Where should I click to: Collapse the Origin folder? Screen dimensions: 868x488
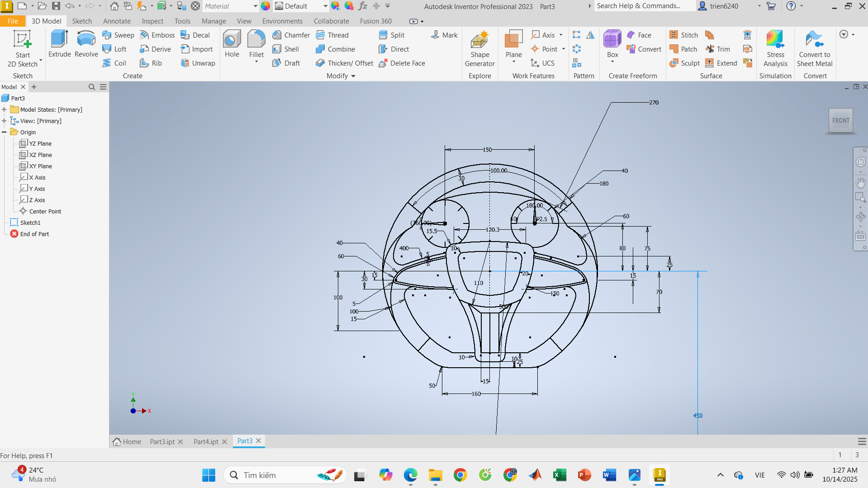click(x=4, y=132)
